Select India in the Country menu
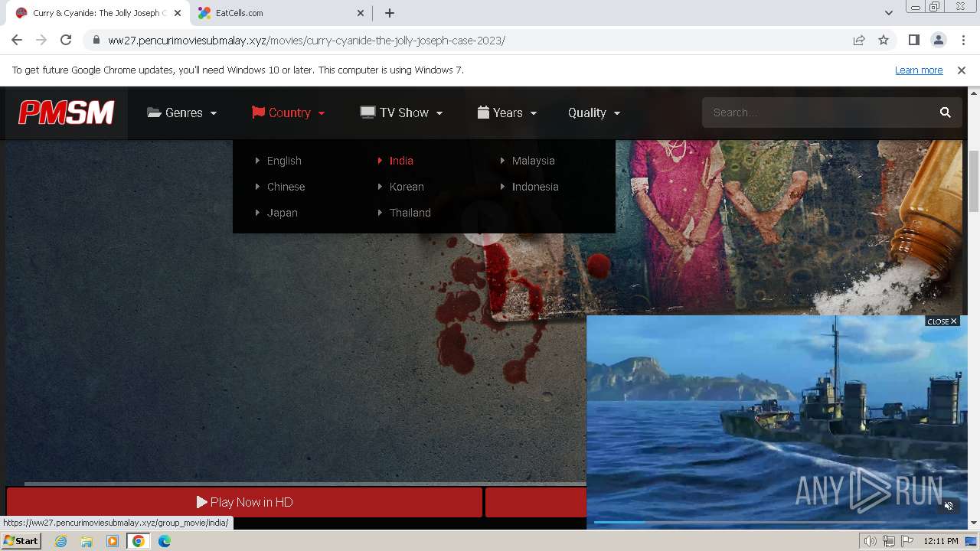The height and width of the screenshot is (551, 980). point(401,161)
